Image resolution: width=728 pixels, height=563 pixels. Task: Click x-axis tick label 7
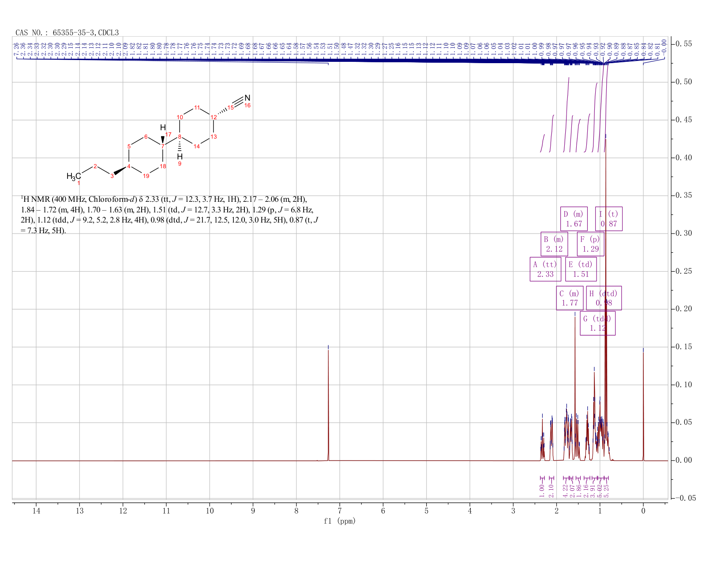pos(340,511)
